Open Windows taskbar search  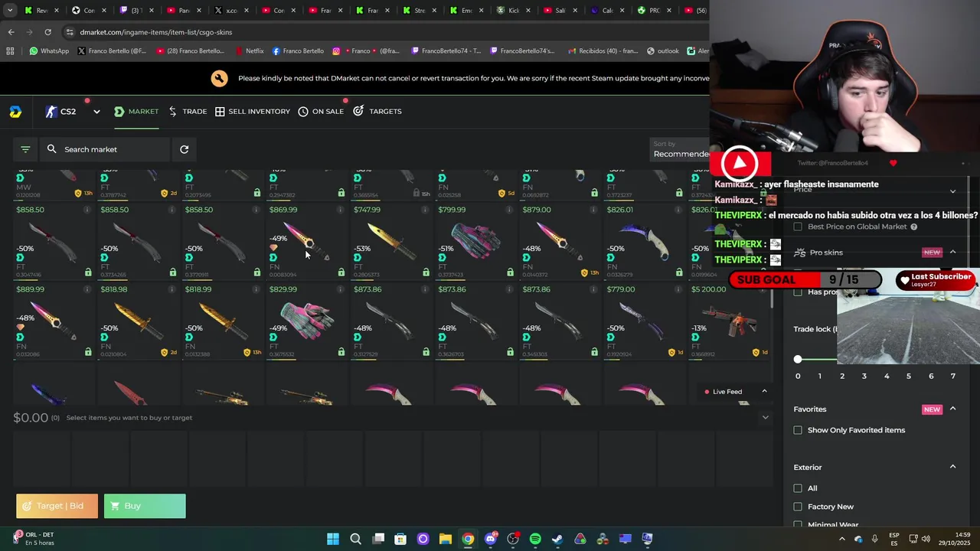pos(355,539)
